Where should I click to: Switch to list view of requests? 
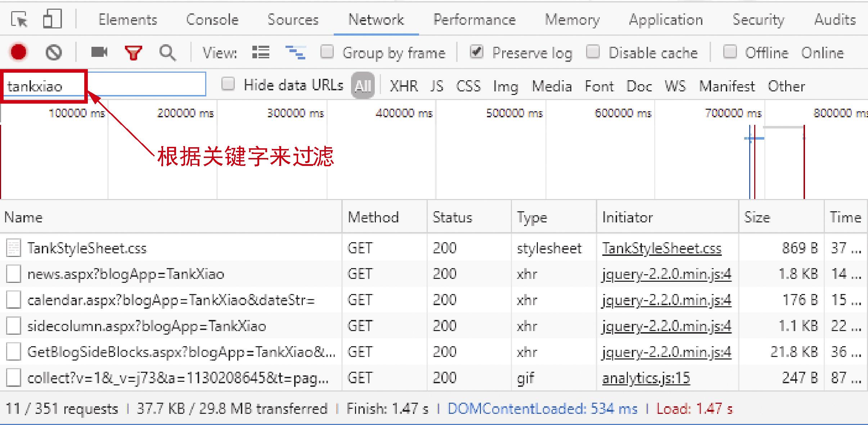(x=261, y=52)
